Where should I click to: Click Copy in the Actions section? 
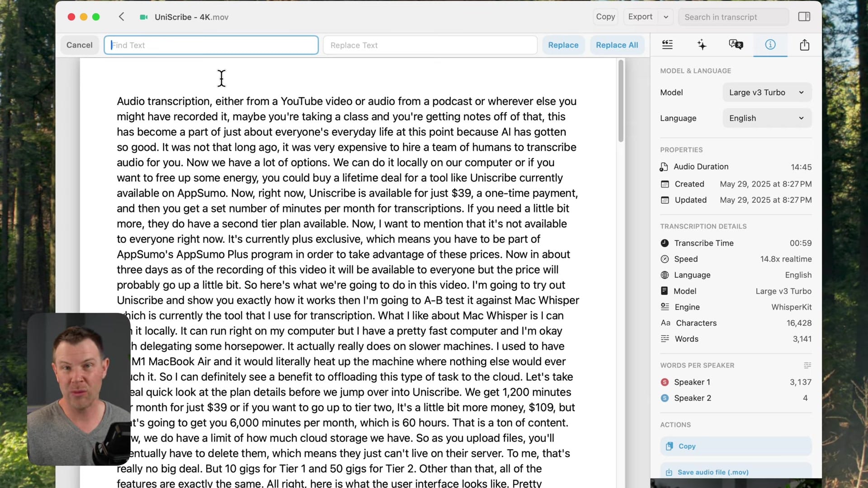click(x=736, y=446)
